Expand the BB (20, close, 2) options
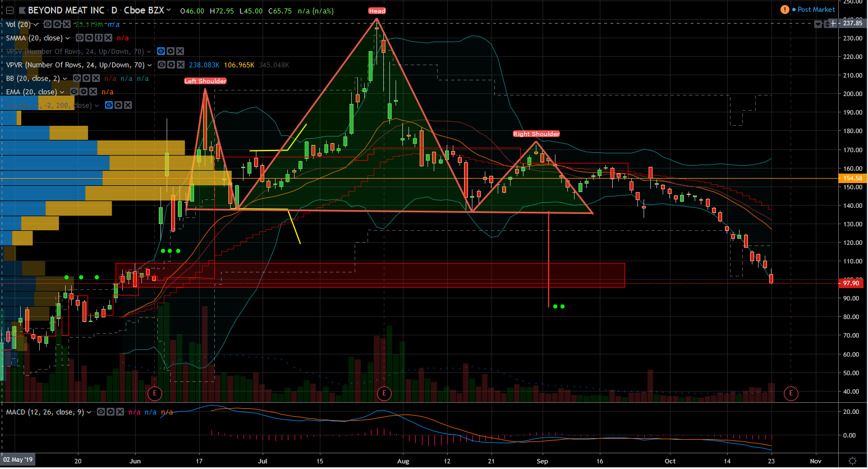 [x=65, y=79]
